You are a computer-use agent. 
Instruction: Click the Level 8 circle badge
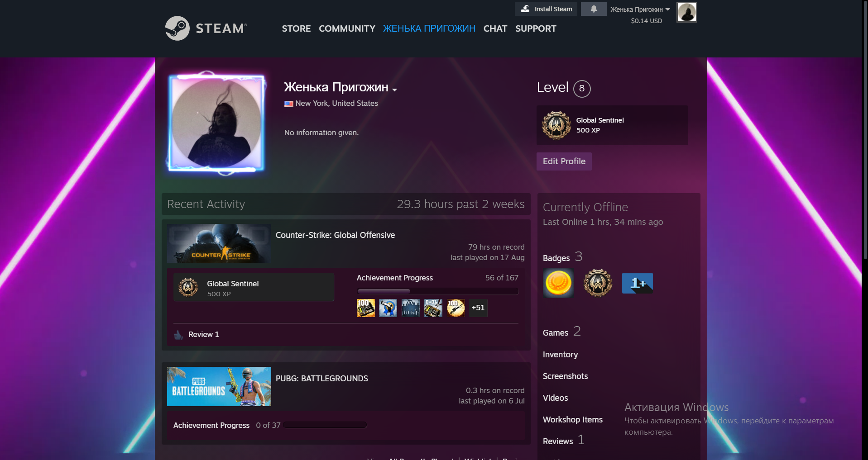(x=582, y=88)
